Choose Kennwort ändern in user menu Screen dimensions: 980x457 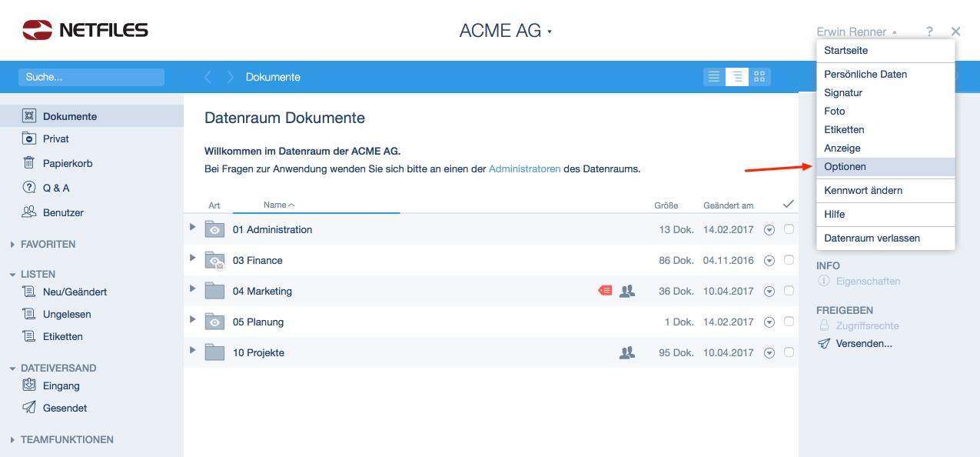pyautogui.click(x=863, y=190)
